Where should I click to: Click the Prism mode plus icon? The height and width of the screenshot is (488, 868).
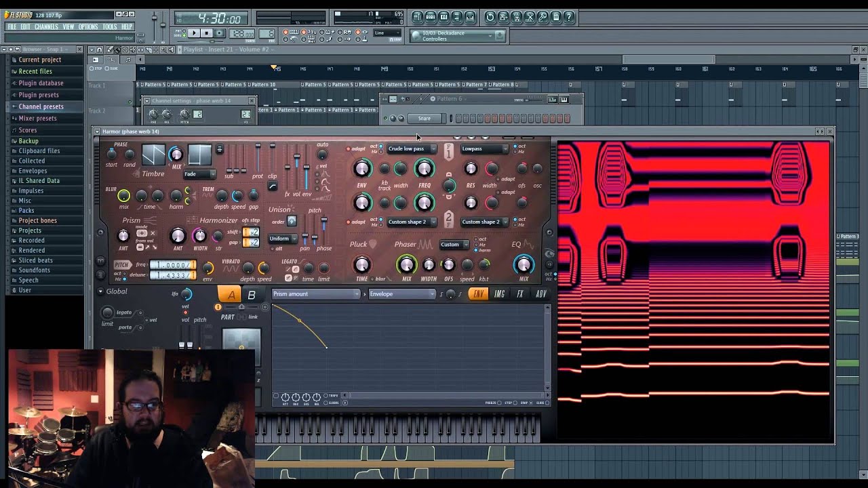[142, 233]
